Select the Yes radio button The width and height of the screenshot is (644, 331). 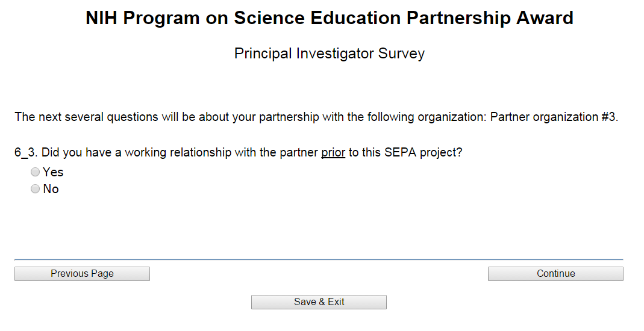pos(35,172)
